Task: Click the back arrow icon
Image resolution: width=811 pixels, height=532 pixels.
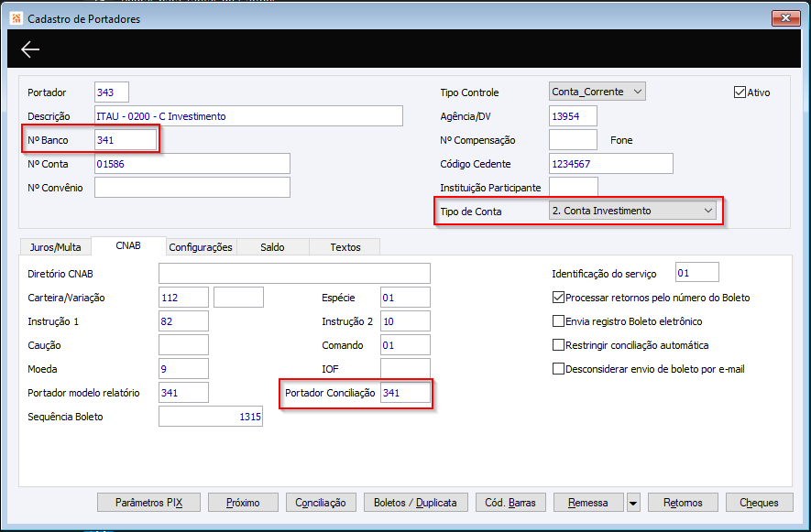Action: 30,49
